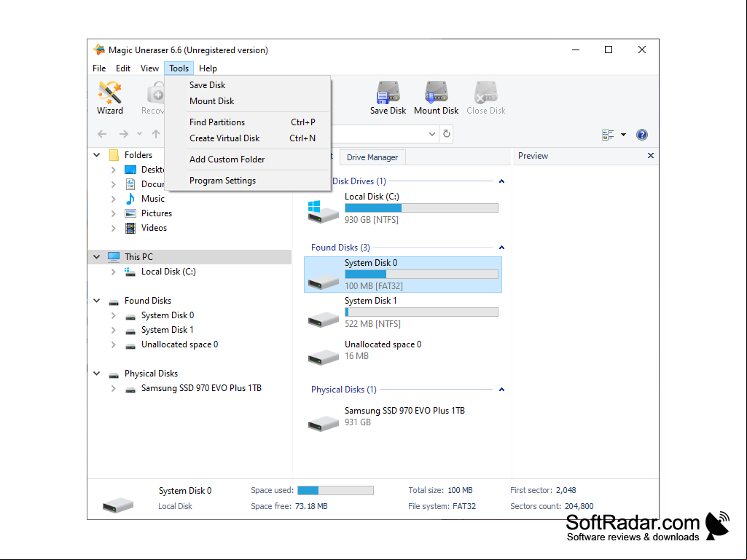Close the Preview panel
Image resolution: width=747 pixels, height=560 pixels.
point(650,156)
